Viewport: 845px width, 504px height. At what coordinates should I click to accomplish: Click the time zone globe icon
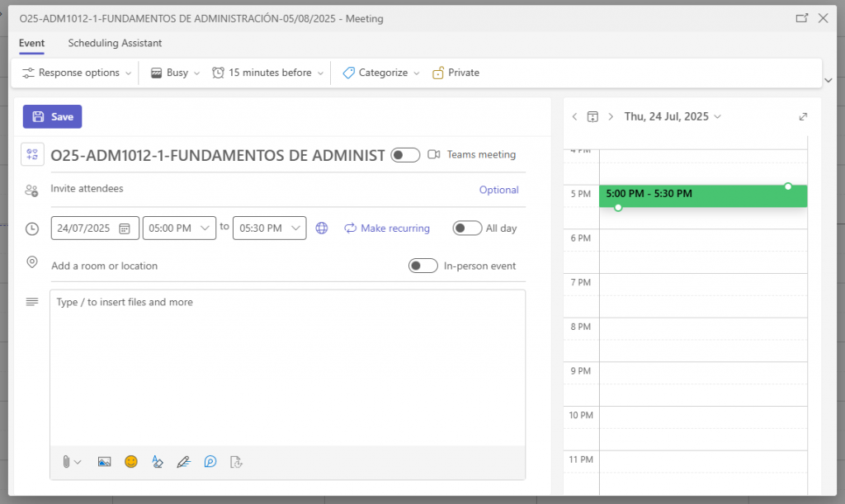(x=322, y=228)
